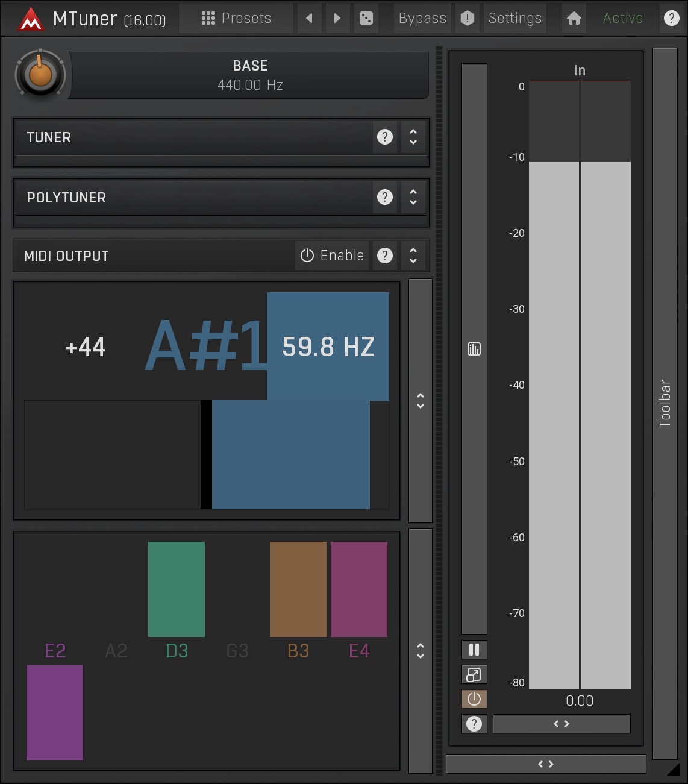Click the panic exclamation icon
Image resolution: width=688 pixels, height=784 pixels.
coord(468,18)
